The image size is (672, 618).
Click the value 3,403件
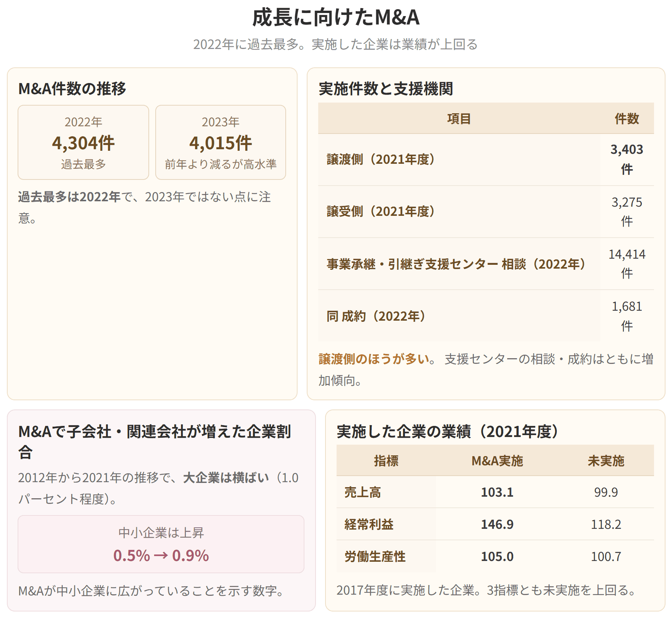[627, 160]
